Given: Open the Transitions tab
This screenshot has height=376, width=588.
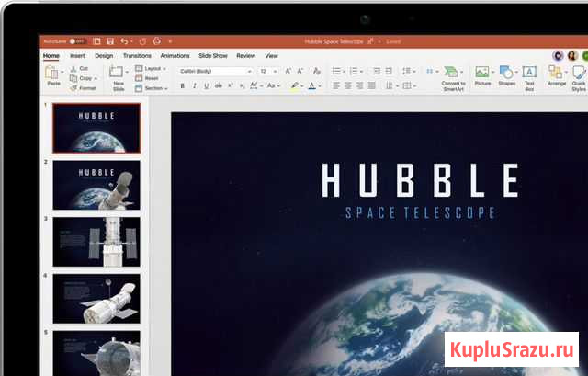Looking at the screenshot, I should point(137,56).
